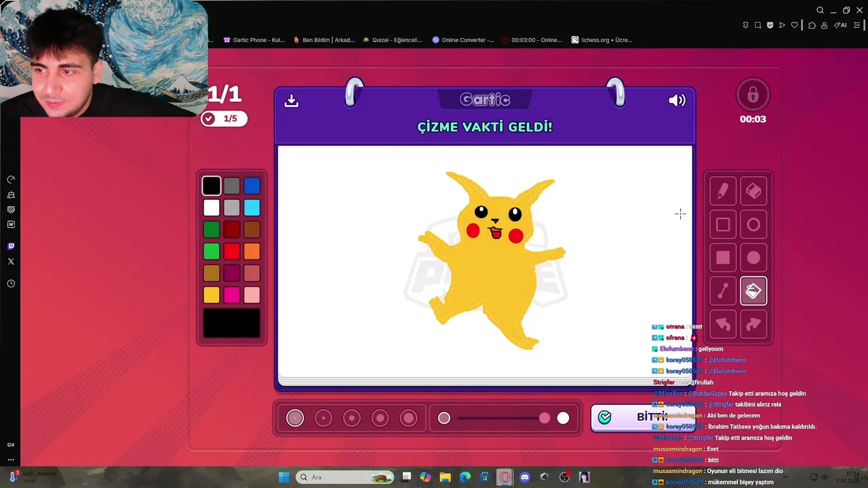Redo the undone drawing stroke

click(x=753, y=325)
